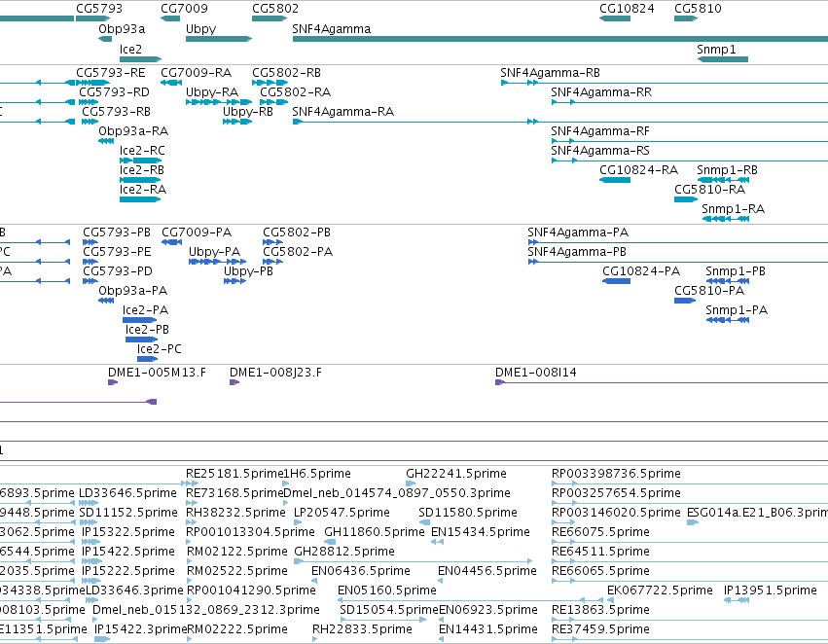Click protein CG10824-PA label
The image size is (828, 644).
(x=641, y=271)
